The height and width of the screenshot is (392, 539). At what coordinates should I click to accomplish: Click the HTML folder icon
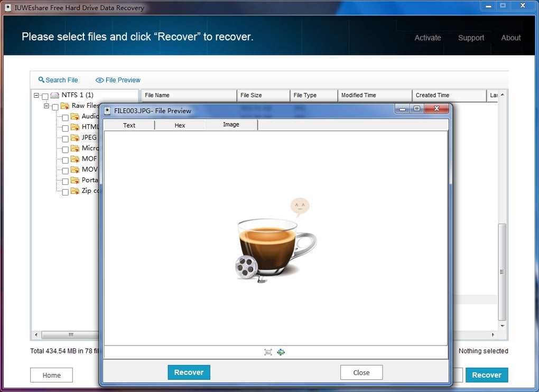(x=75, y=127)
